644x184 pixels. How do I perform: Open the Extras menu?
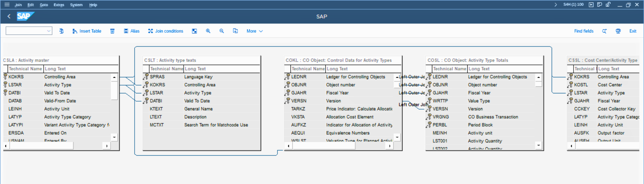point(59,5)
